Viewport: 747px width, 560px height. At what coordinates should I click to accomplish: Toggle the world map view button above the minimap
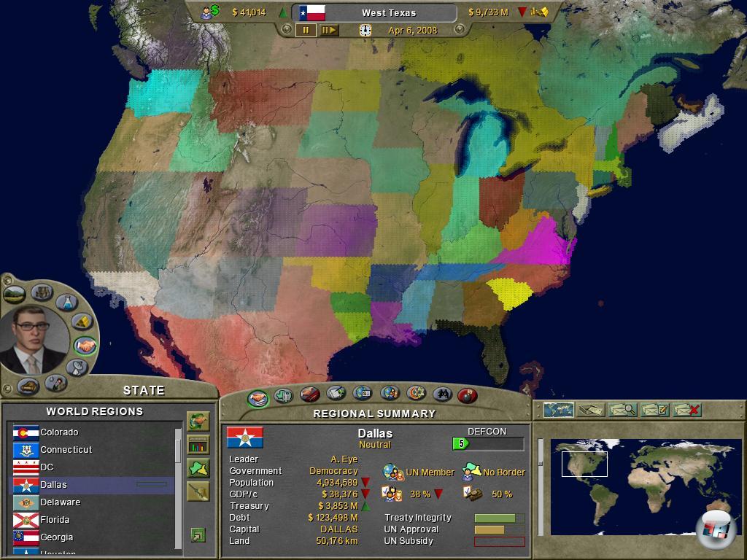559,410
